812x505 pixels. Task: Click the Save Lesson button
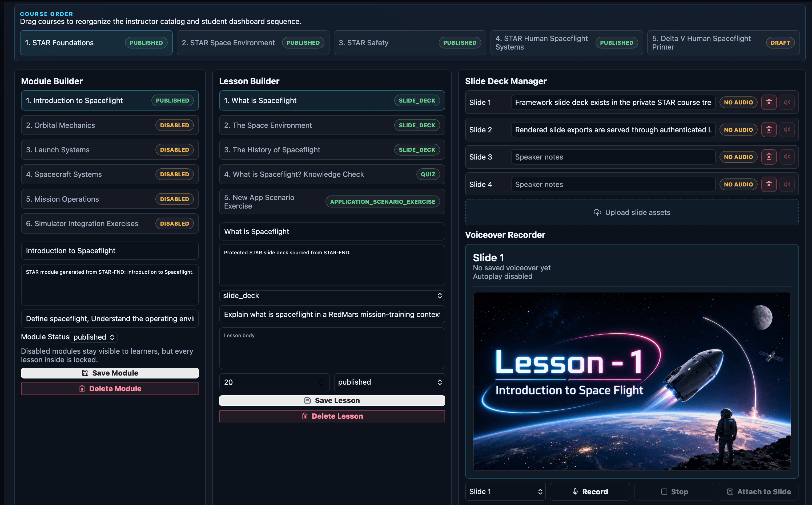[x=332, y=401]
